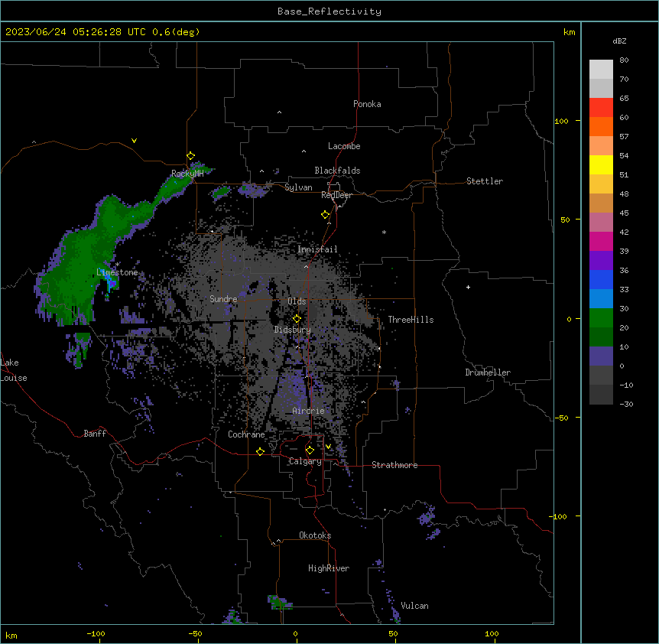Click the Blackfalds city label
The image size is (659, 644).
click(337, 171)
